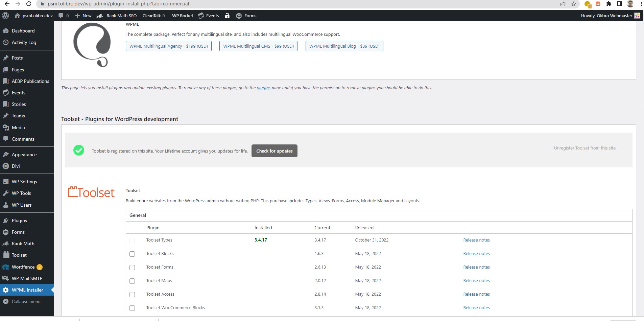This screenshot has width=644, height=321.
Task: Check the Toolset Maps checkbox
Action: (132, 281)
